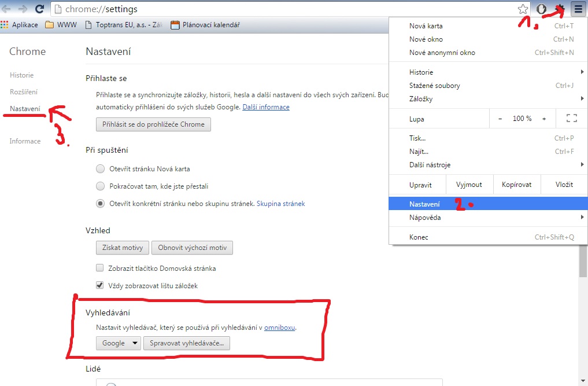Open the Plánovací kalendář bookmark

point(205,25)
